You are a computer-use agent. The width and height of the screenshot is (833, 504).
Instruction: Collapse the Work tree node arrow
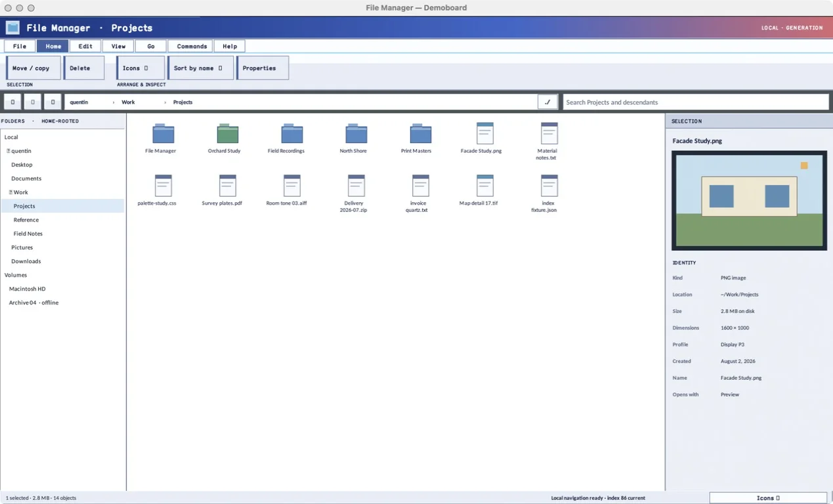11,192
